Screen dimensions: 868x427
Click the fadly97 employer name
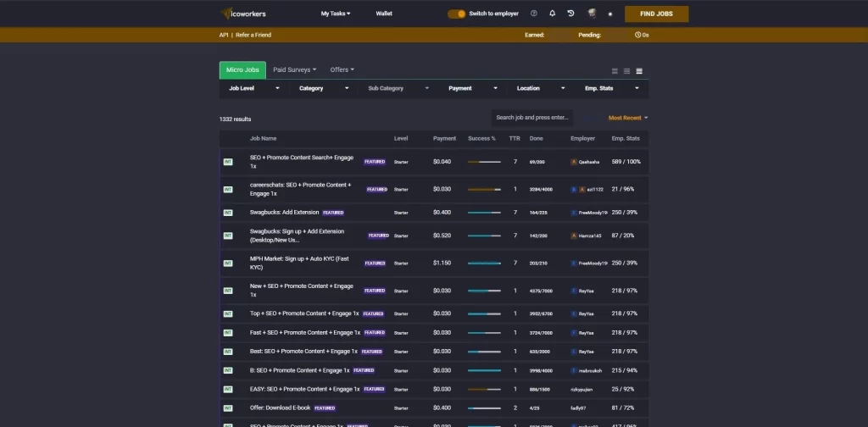578,408
